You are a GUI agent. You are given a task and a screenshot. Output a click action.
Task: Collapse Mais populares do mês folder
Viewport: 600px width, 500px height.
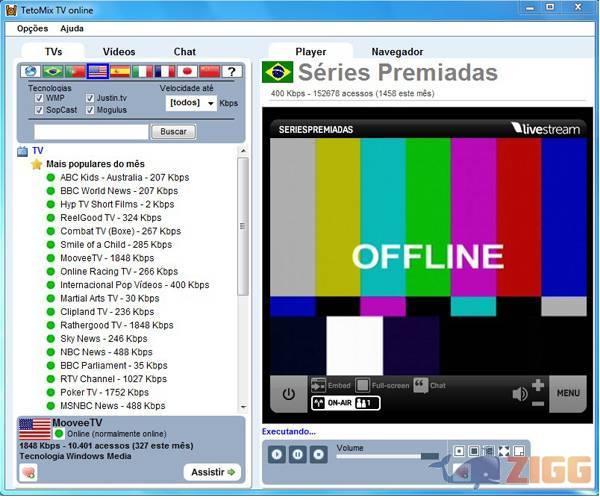36,164
